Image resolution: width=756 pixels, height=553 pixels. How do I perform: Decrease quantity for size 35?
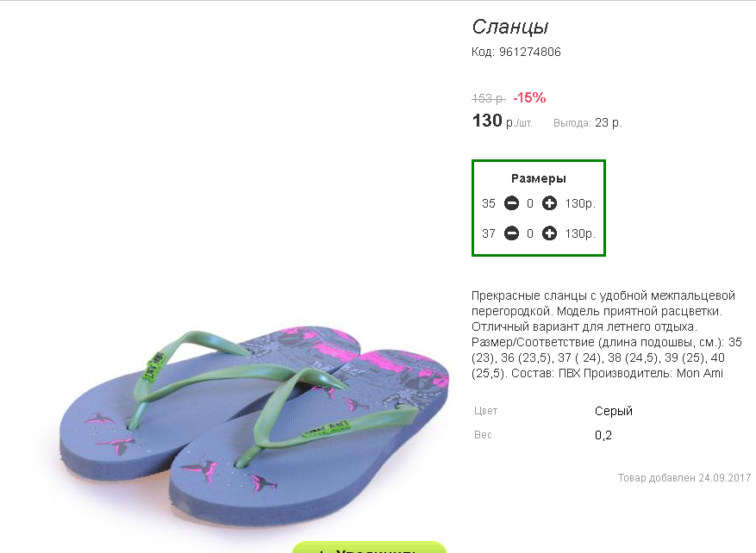point(511,204)
